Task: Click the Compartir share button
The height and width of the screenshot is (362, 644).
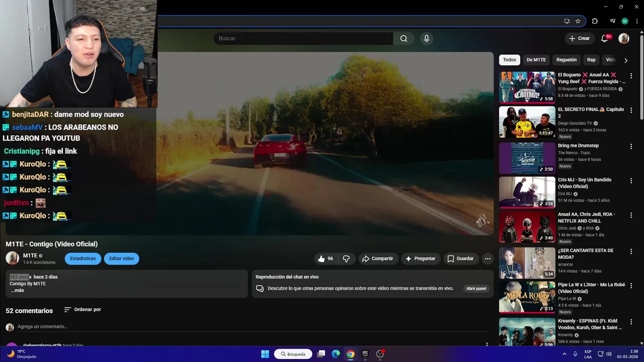Action: [377, 258]
